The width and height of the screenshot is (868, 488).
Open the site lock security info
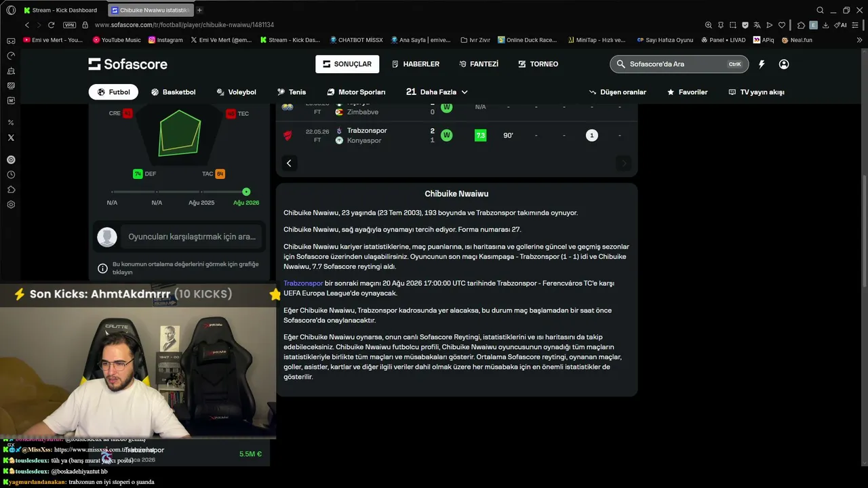click(85, 25)
